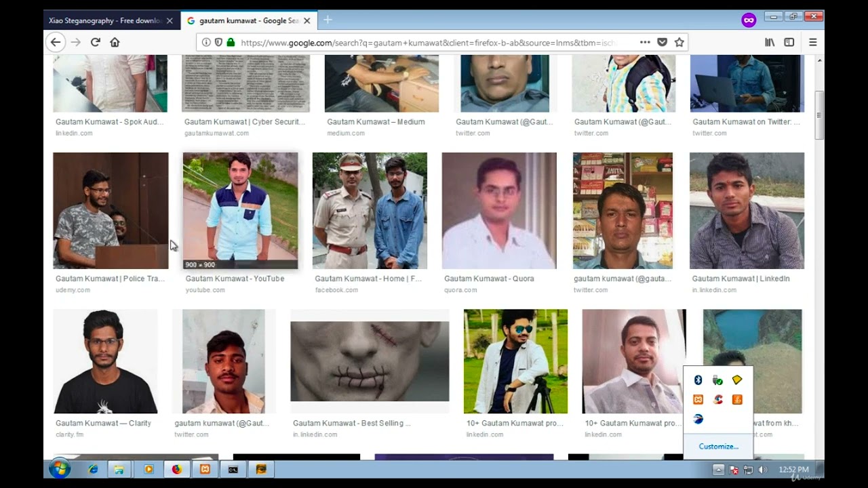Open the tracking protection shield icon
The width and height of the screenshot is (868, 488).
(x=218, y=42)
